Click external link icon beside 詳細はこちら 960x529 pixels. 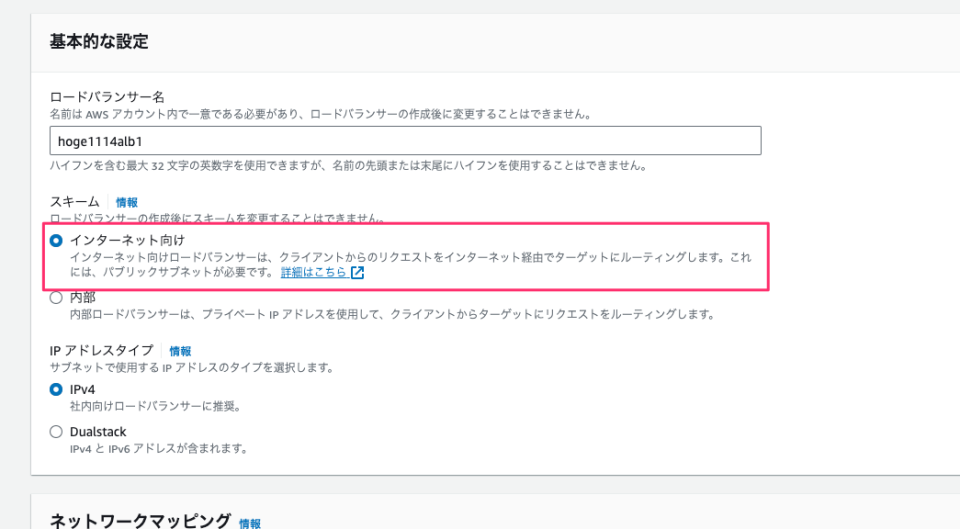[x=358, y=272]
